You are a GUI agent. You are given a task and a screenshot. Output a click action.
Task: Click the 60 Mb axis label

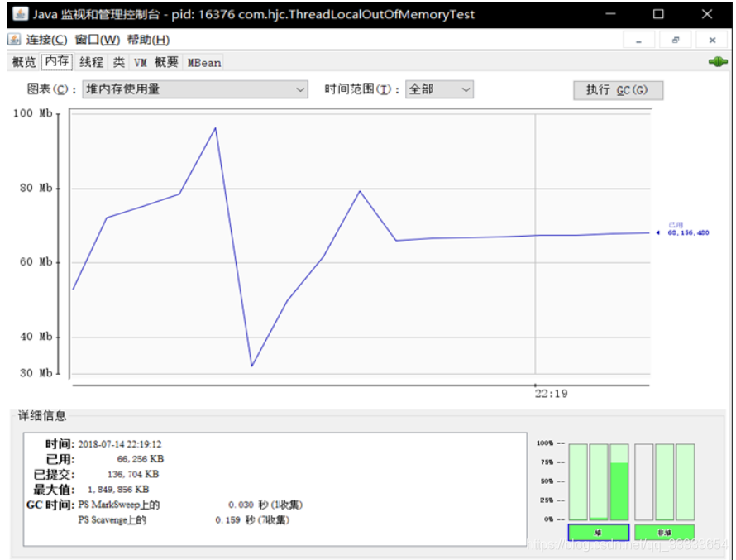36,262
